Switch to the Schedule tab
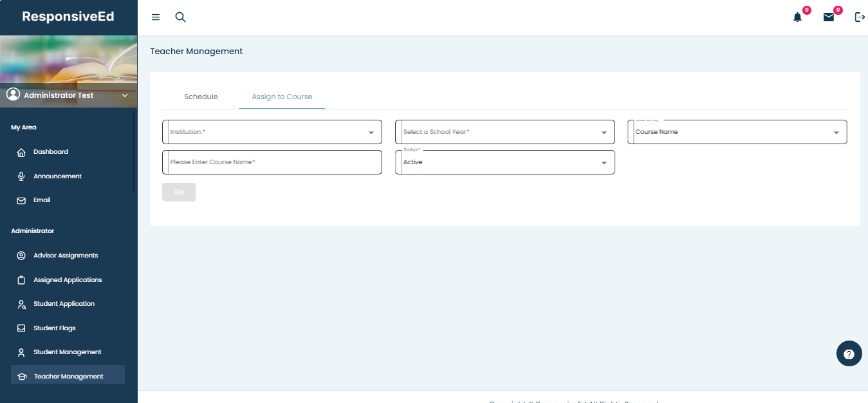 [x=201, y=97]
